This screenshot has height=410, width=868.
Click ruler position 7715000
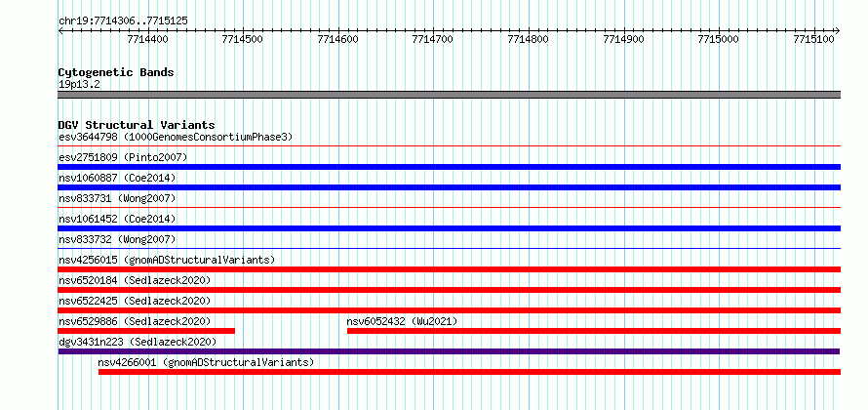(719, 39)
